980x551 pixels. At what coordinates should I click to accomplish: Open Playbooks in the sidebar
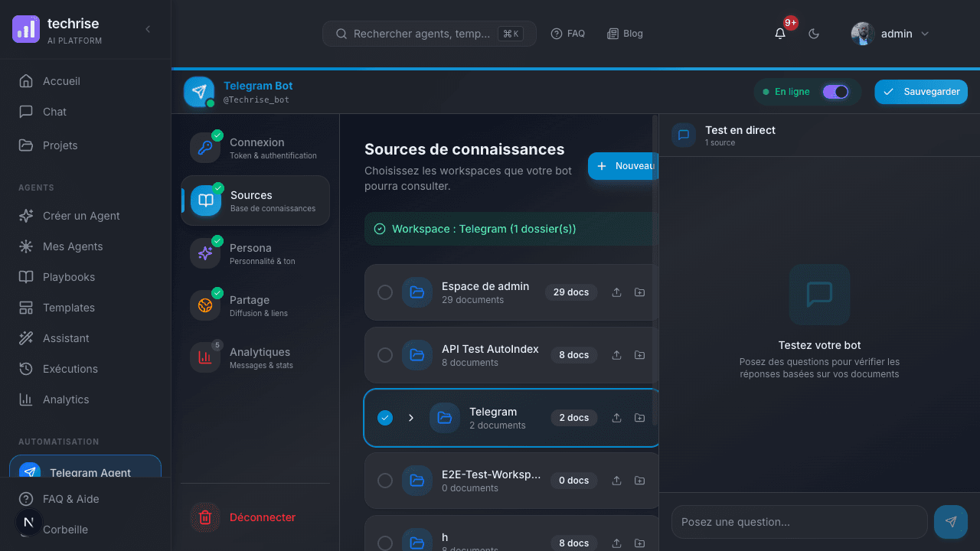[x=85, y=277]
